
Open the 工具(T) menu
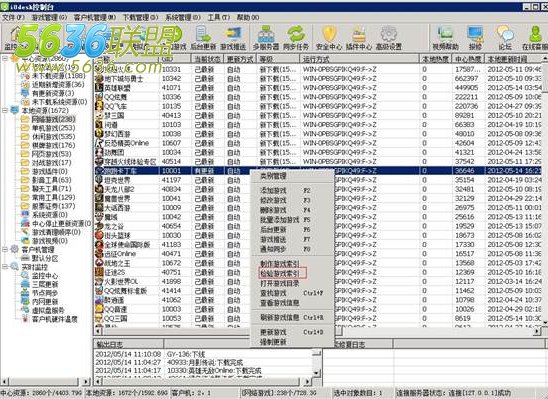(x=219, y=17)
